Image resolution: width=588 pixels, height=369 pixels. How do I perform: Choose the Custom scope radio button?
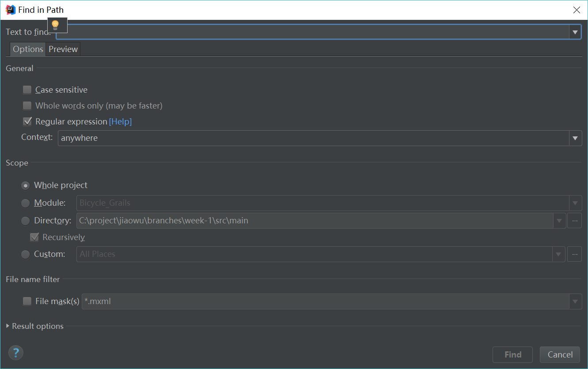click(x=26, y=254)
